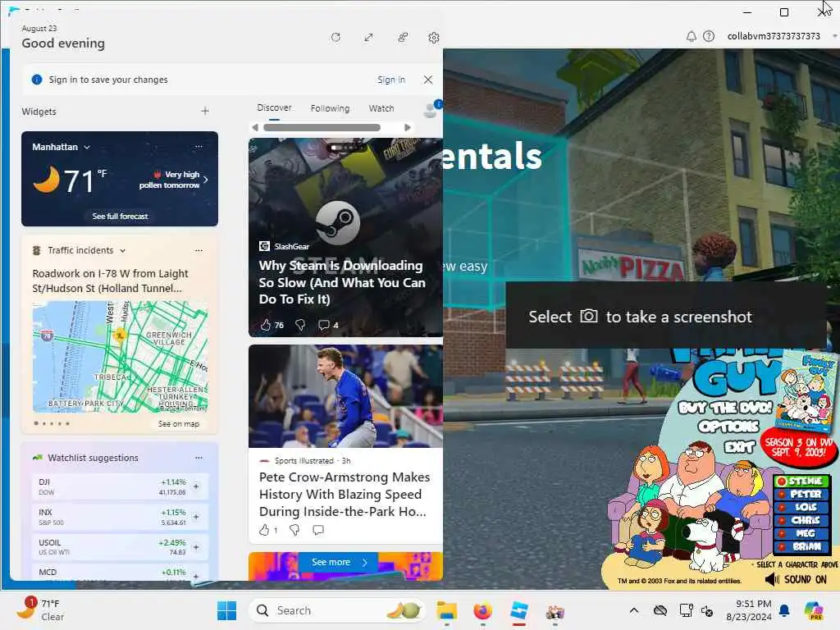Select Lois character option
Viewport: 840px width, 630px height.
coord(801,507)
